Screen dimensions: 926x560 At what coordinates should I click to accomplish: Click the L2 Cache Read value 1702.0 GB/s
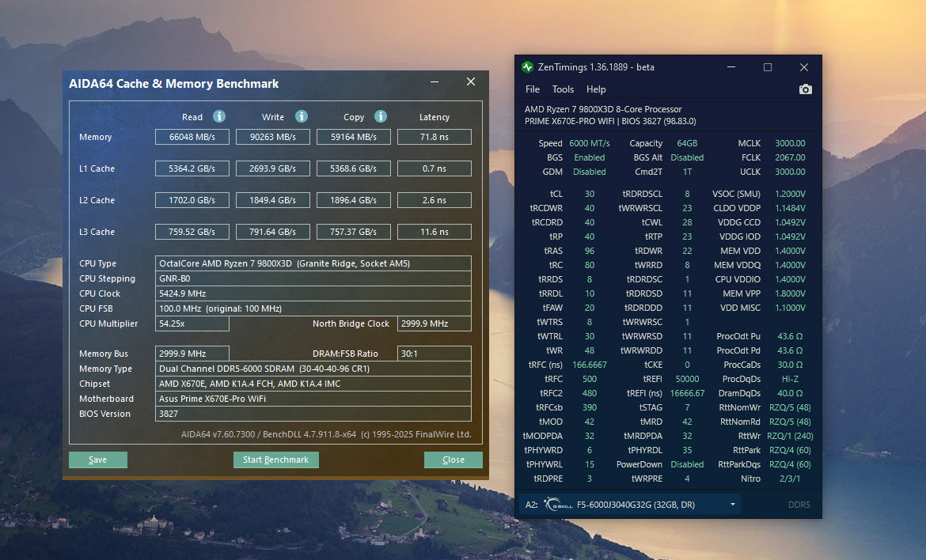(x=192, y=201)
